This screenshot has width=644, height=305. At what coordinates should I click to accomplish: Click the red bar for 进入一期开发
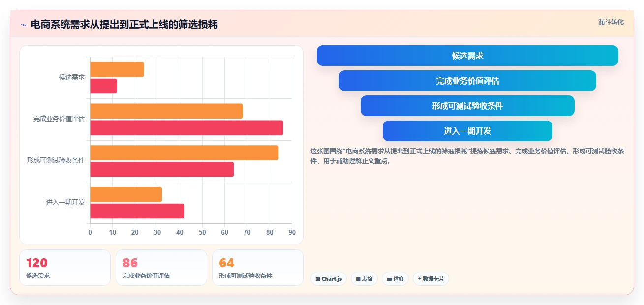[x=137, y=211]
